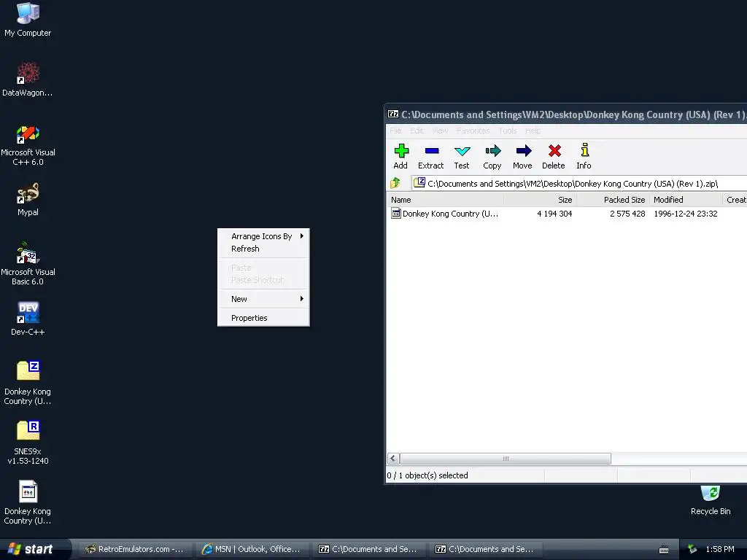Viewport: 747px width, 560px height.
Task: Open My Computer desktop icon
Action: 28,20
